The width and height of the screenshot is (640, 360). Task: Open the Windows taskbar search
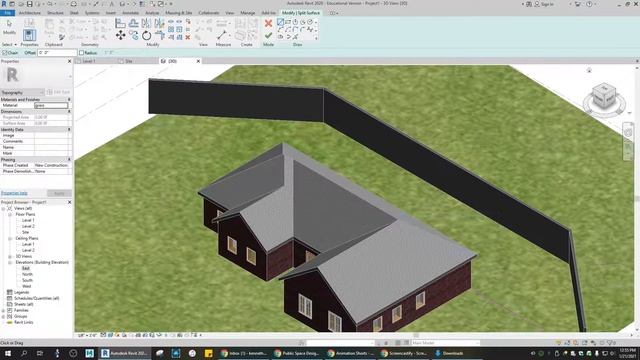coord(24,353)
